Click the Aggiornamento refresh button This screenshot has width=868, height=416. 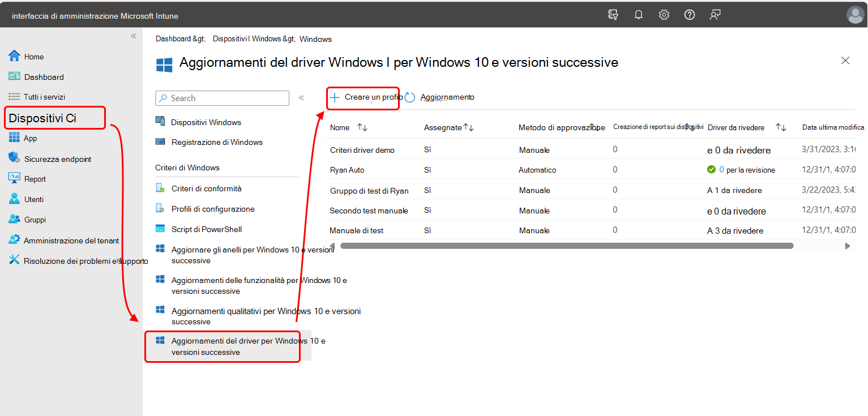pyautogui.click(x=440, y=97)
